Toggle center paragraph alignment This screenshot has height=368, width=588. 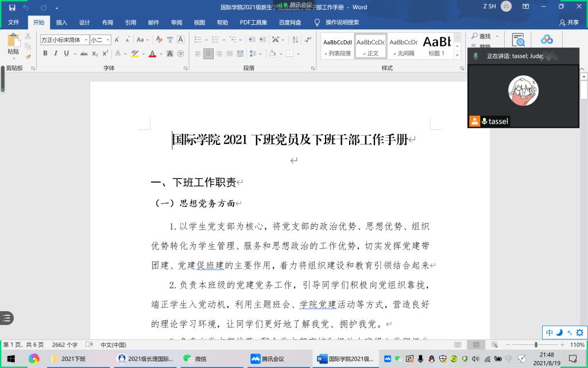tap(208, 53)
